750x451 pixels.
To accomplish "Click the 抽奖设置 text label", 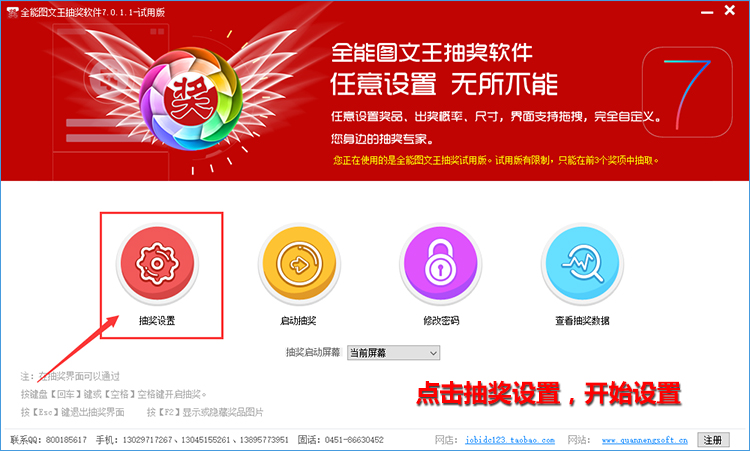I will (x=157, y=321).
